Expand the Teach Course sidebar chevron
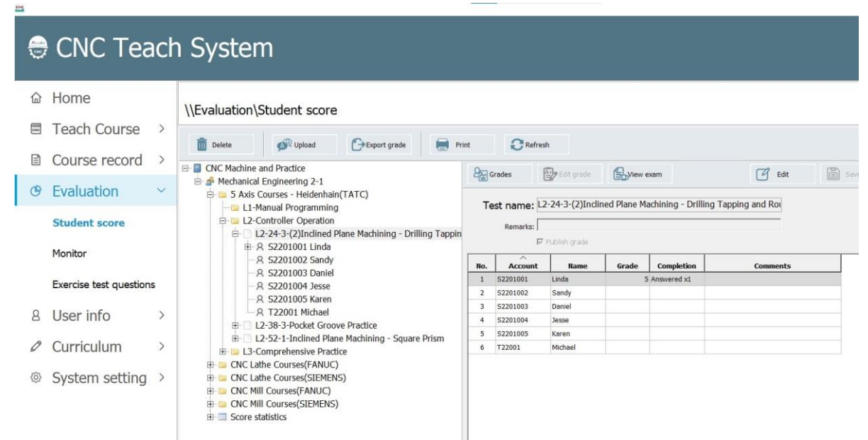This screenshot has width=868, height=440. (161, 129)
